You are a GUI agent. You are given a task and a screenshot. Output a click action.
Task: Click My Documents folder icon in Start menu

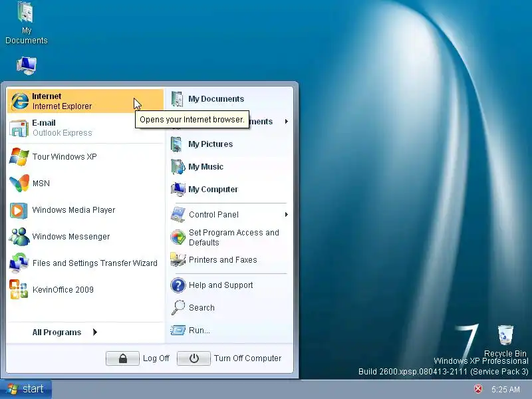pos(178,98)
